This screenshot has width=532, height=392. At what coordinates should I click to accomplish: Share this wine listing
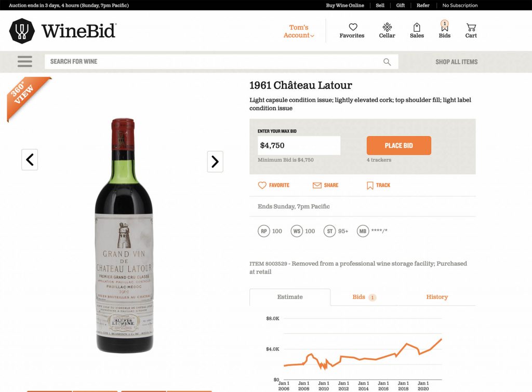tap(325, 185)
